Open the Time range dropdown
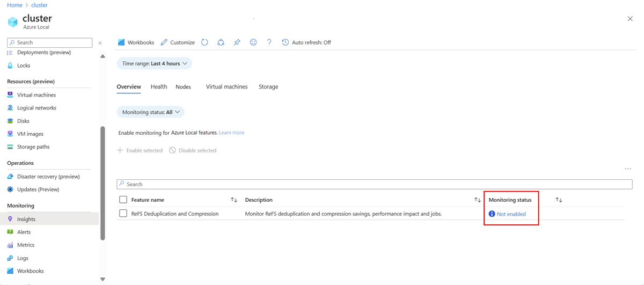Image resolution: width=644 pixels, height=285 pixels. click(x=155, y=63)
